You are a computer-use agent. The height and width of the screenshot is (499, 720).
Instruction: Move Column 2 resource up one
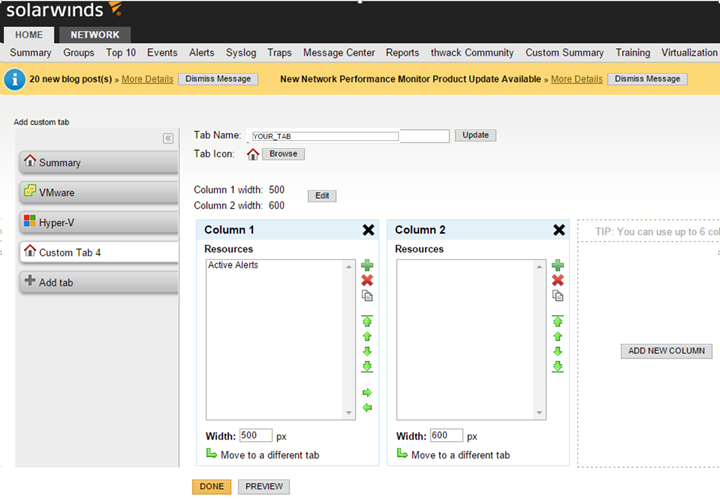[x=557, y=336]
